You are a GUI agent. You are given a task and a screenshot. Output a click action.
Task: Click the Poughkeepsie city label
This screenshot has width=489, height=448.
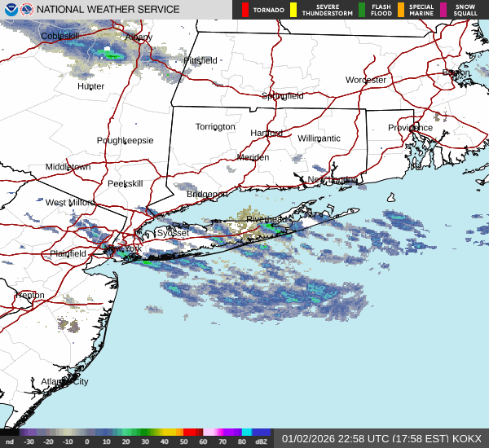tap(125, 140)
